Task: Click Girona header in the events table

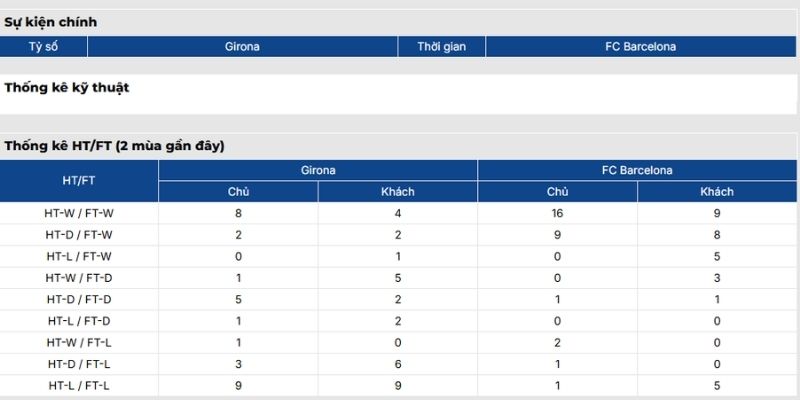Action: click(x=243, y=47)
